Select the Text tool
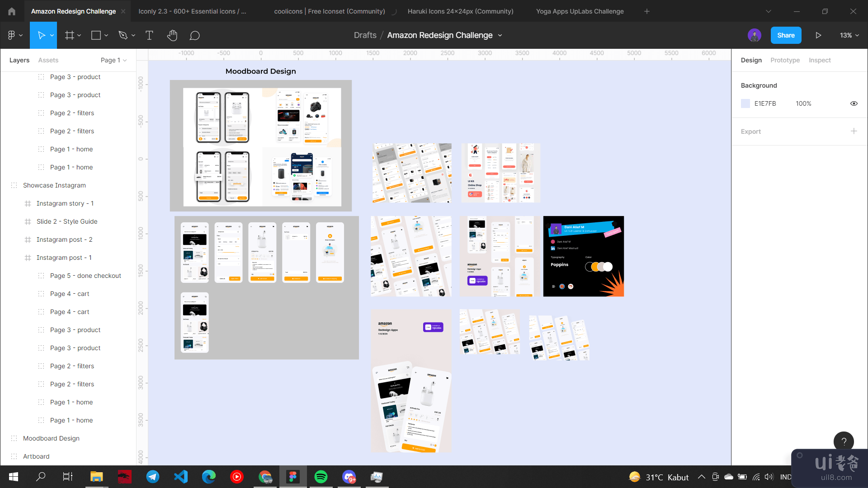The width and height of the screenshot is (868, 488). (149, 35)
